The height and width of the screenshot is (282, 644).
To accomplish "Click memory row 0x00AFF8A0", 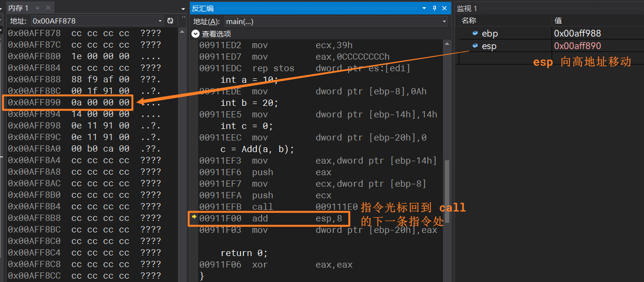I will click(x=84, y=149).
